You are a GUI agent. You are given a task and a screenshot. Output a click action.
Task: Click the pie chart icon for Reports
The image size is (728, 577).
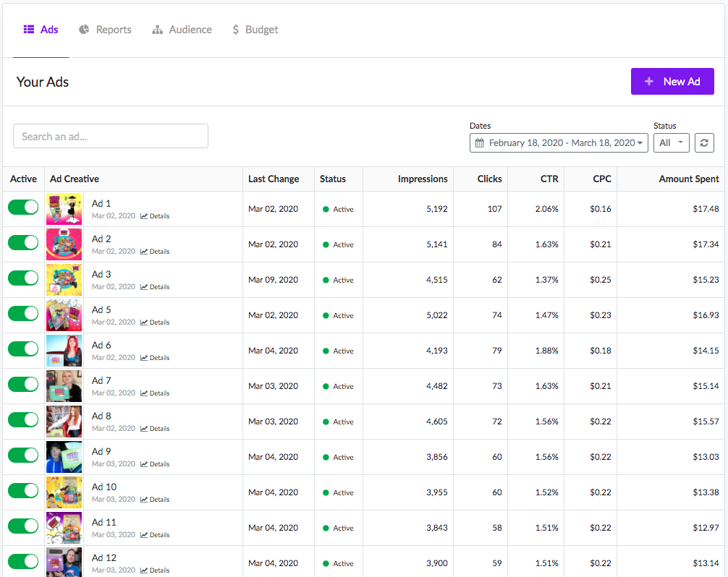(x=84, y=29)
